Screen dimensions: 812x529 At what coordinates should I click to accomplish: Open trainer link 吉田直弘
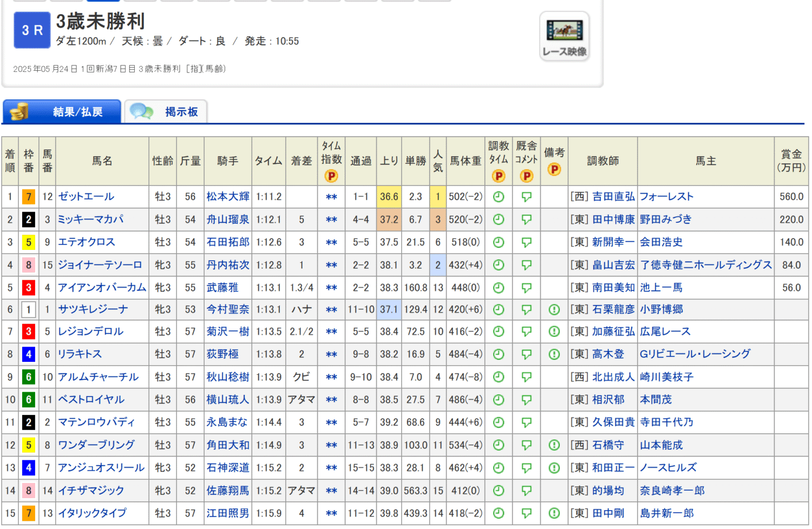click(613, 197)
